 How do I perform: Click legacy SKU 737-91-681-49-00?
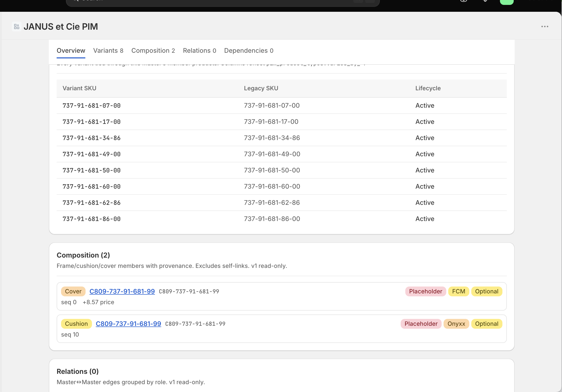(x=272, y=154)
